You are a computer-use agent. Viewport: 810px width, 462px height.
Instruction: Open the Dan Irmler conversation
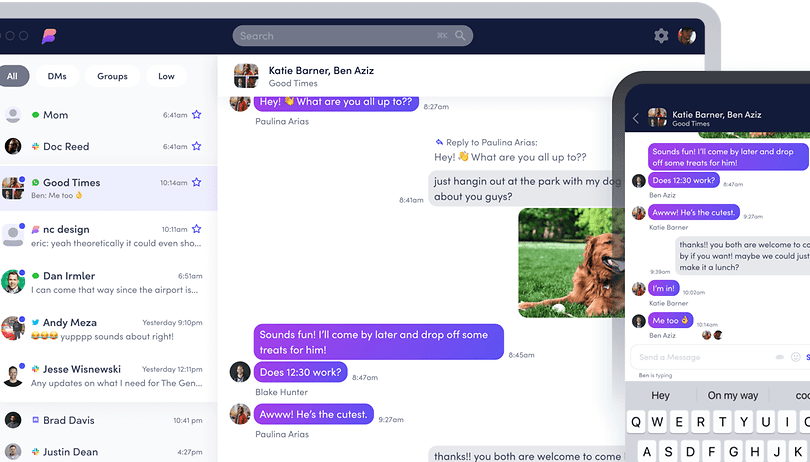(108, 282)
